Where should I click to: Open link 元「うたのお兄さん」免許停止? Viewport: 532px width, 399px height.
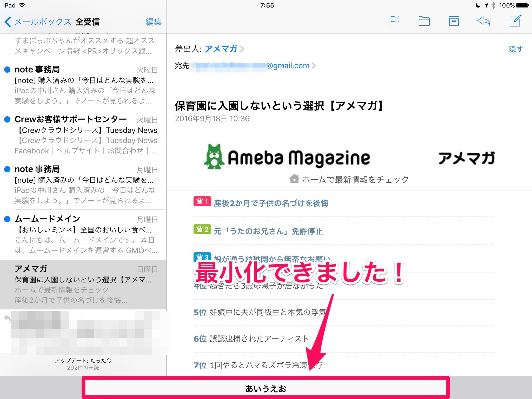point(268,231)
